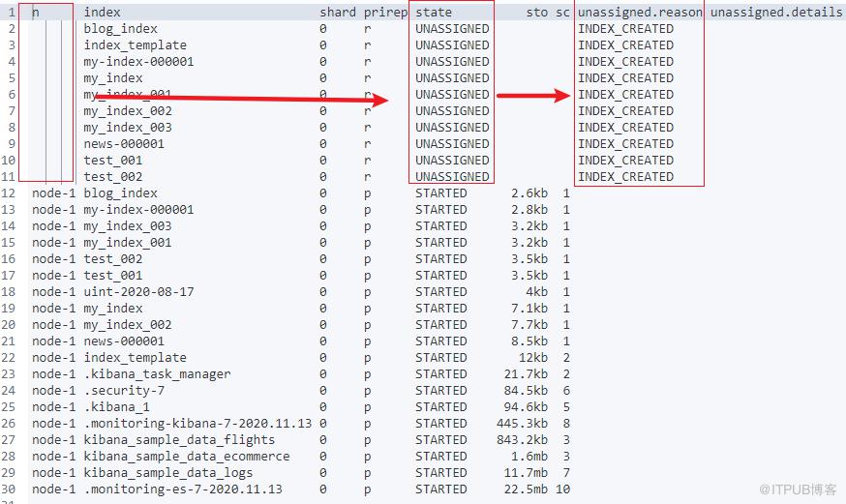Click the 'state' column header
This screenshot has height=504, width=846.
(434, 13)
